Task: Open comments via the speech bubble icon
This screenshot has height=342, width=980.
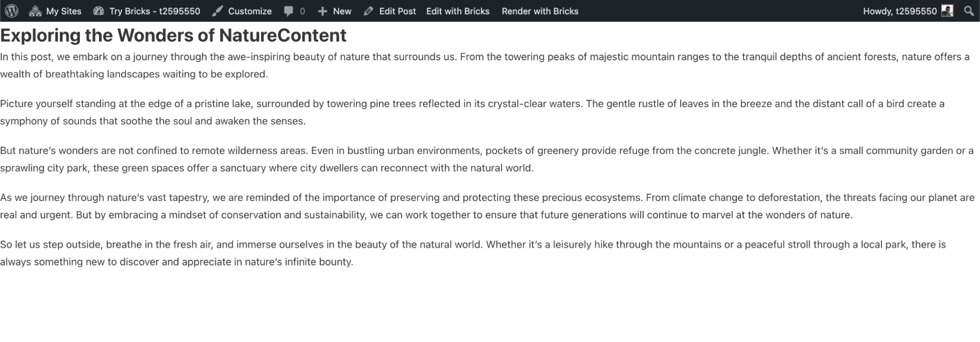Action: click(x=289, y=11)
